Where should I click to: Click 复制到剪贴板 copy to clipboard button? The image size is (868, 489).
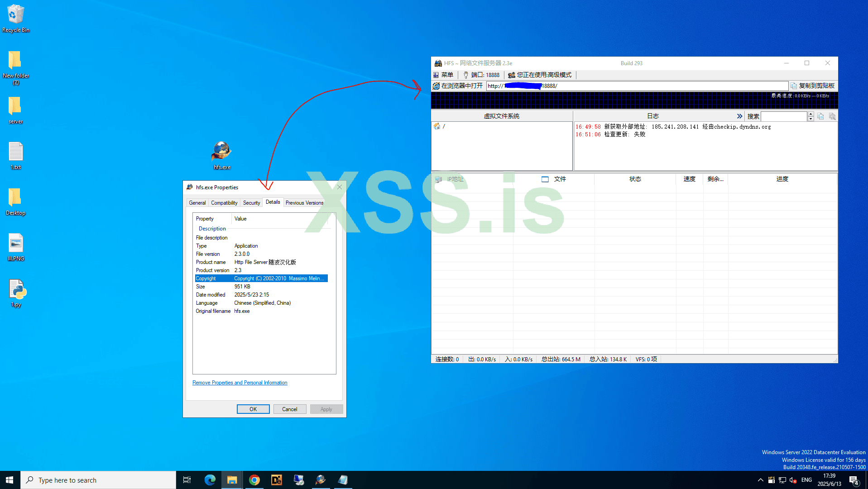click(x=813, y=86)
